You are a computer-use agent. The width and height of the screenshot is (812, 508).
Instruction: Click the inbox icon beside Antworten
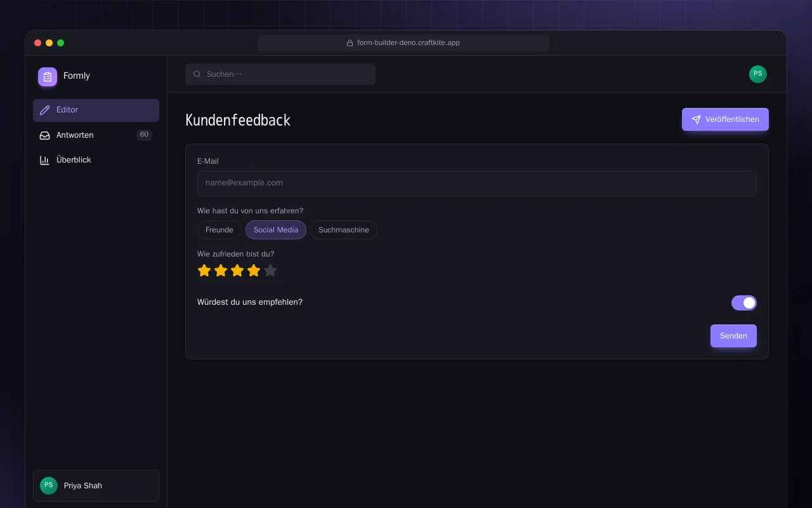click(x=44, y=135)
